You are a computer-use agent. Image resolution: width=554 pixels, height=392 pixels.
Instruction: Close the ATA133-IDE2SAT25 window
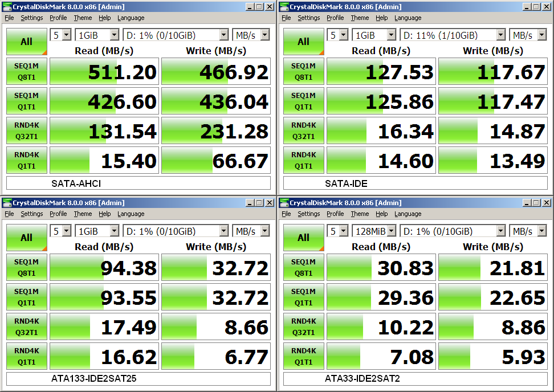click(270, 203)
